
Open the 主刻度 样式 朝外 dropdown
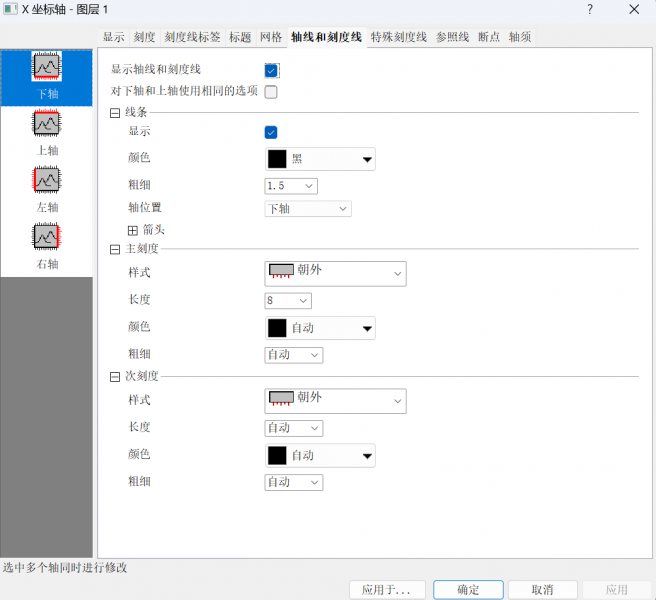coord(336,274)
